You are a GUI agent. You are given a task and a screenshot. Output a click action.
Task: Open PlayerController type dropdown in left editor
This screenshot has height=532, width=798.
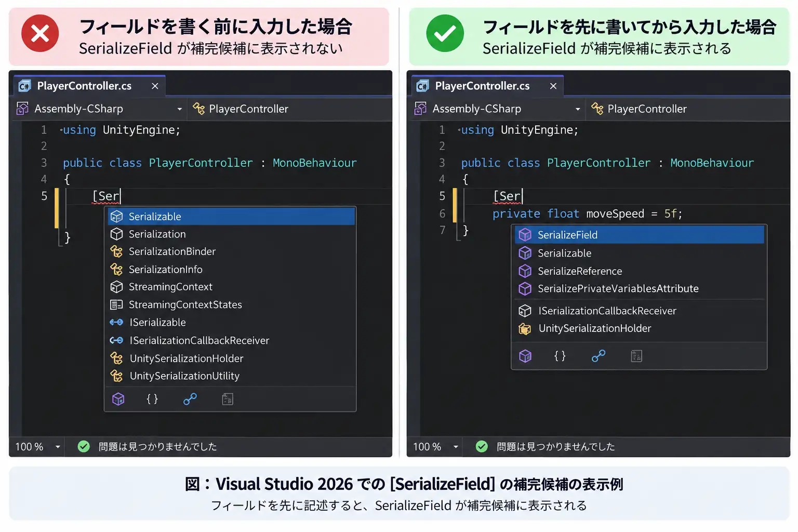[x=290, y=109]
